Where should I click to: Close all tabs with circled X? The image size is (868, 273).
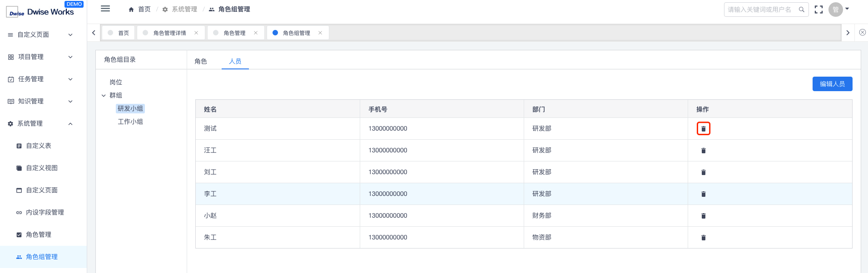[862, 33]
